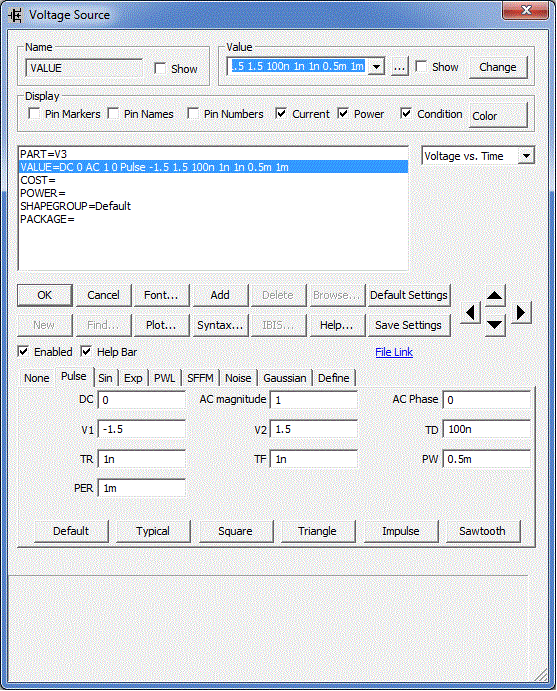Open the Color button in Display
The width and height of the screenshot is (557, 691).
498,116
